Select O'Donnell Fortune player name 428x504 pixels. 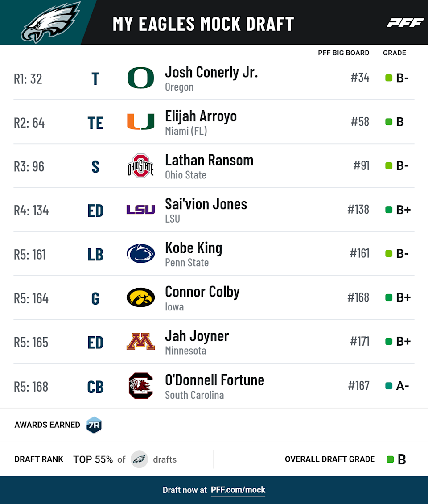214,380
